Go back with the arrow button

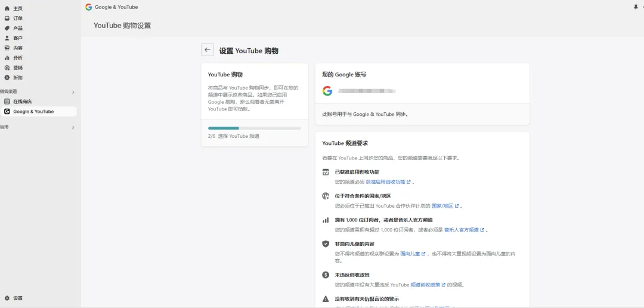coord(208,50)
